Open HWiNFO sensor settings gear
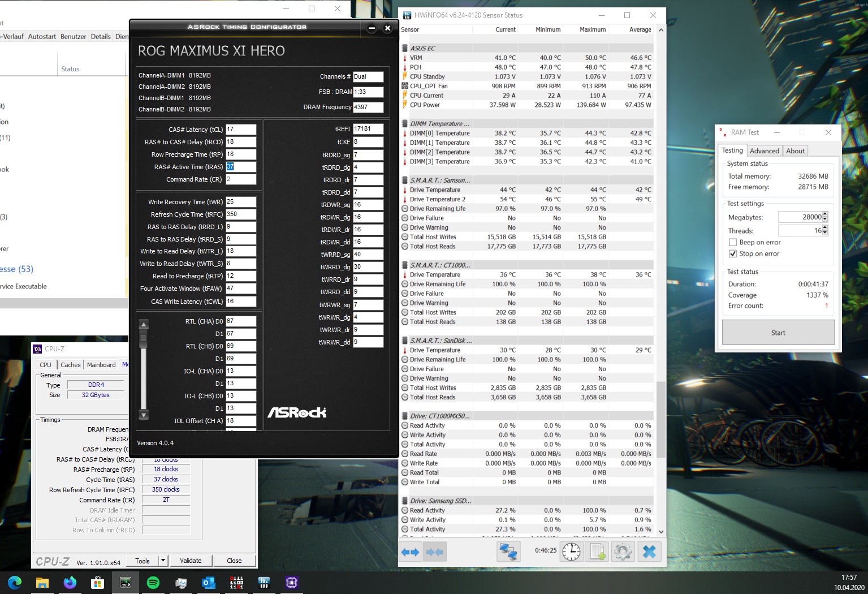The width and height of the screenshot is (868, 594). tap(623, 552)
